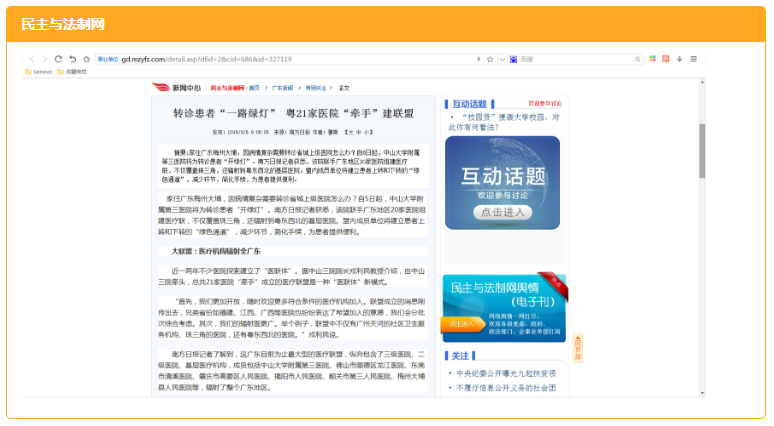
Task: Click the orange 点击进入 arrow on 舆情 banner
Action: point(462,324)
